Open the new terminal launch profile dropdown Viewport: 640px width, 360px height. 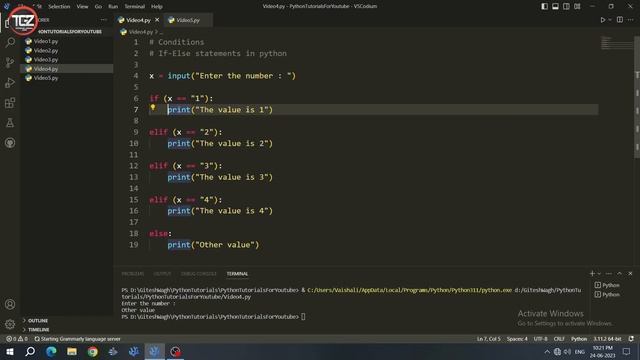click(599, 273)
